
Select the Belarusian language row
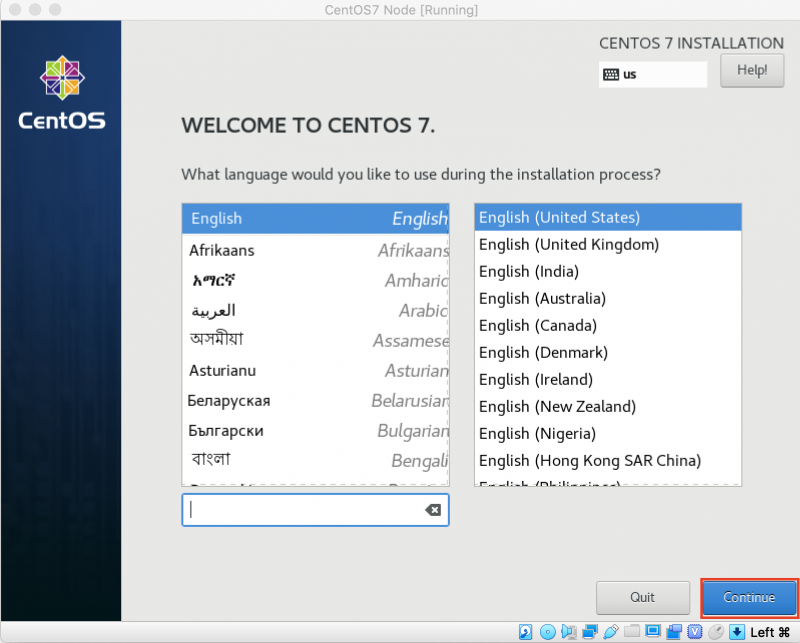(x=315, y=401)
